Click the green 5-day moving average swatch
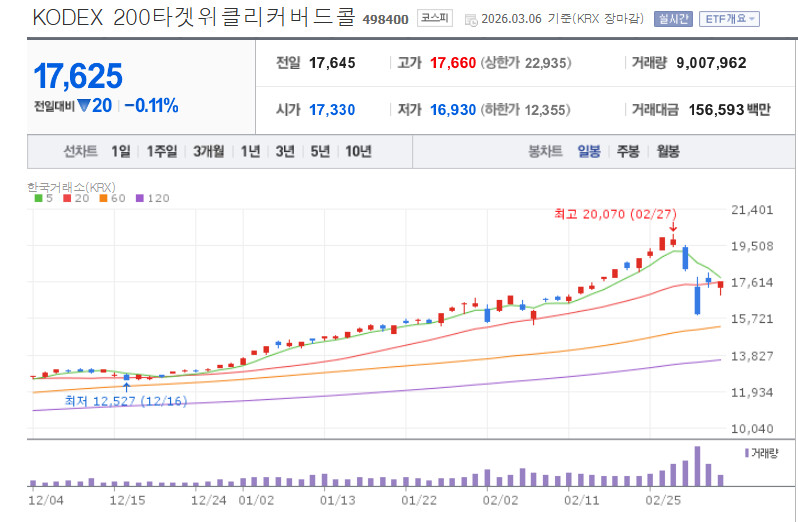This screenshot has width=798, height=522. (x=38, y=199)
